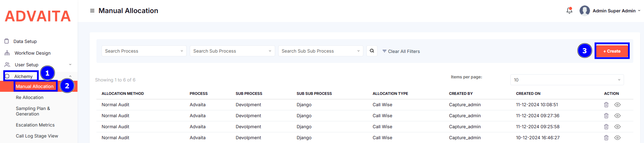This screenshot has height=143, width=644.
Task: Click the User Setup sidebar item
Action: (x=27, y=65)
